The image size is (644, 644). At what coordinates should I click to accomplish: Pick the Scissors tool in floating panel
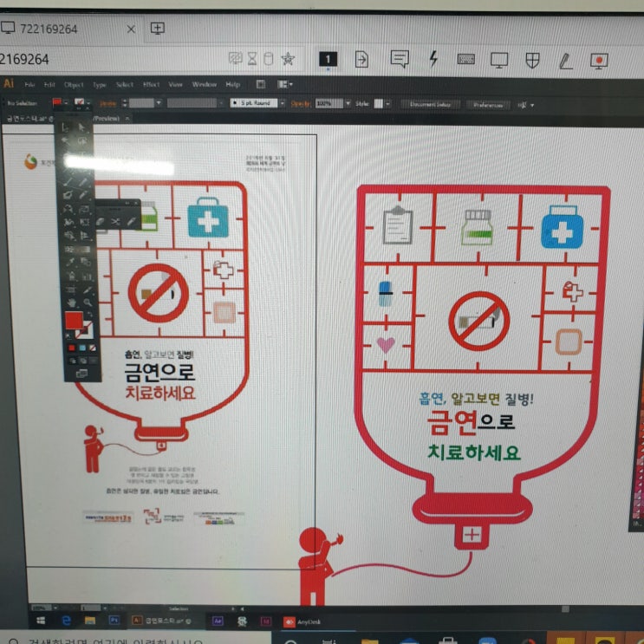[115, 221]
